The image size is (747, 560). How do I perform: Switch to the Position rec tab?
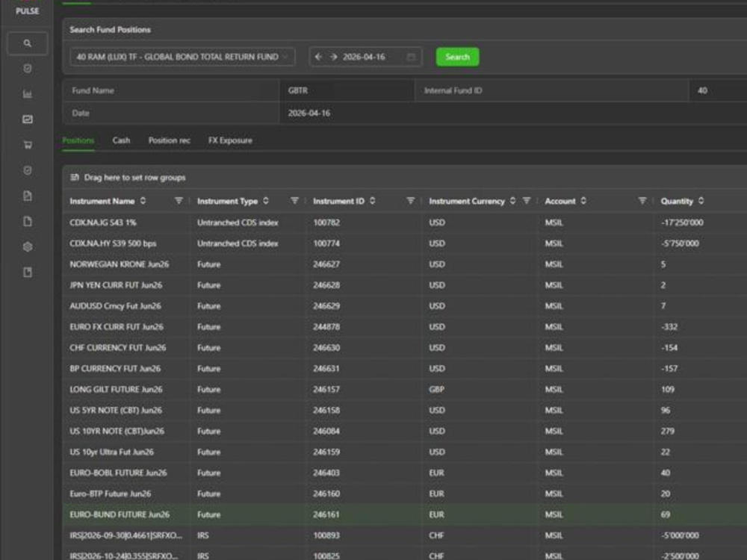(x=169, y=140)
